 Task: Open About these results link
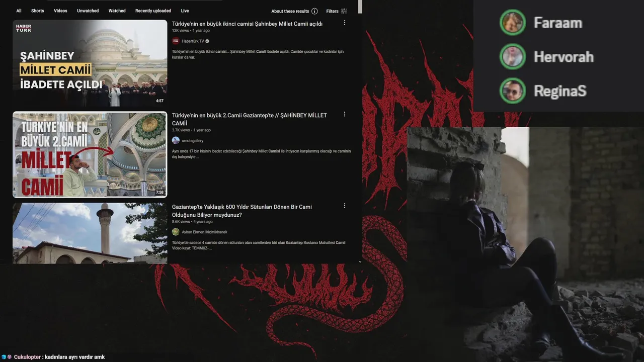[290, 11]
